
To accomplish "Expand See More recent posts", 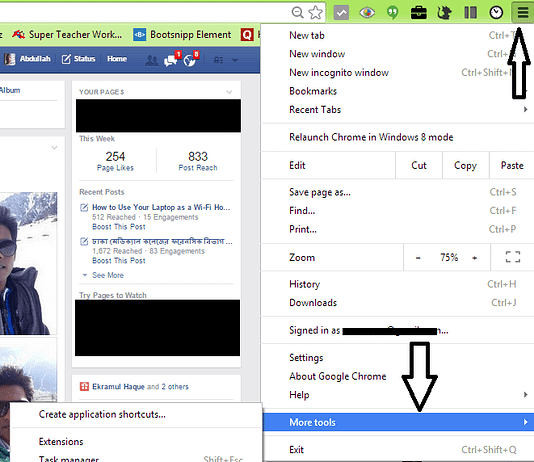I will (108, 275).
